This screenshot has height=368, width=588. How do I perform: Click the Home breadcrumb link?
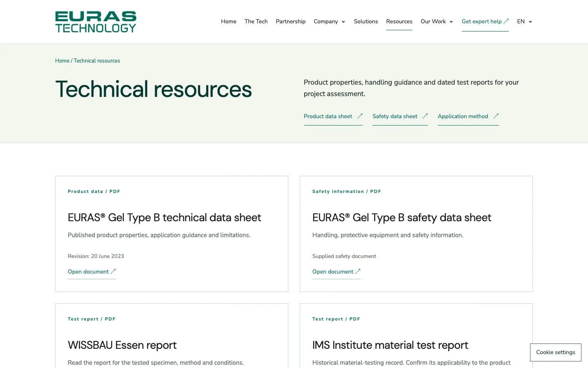pyautogui.click(x=62, y=61)
